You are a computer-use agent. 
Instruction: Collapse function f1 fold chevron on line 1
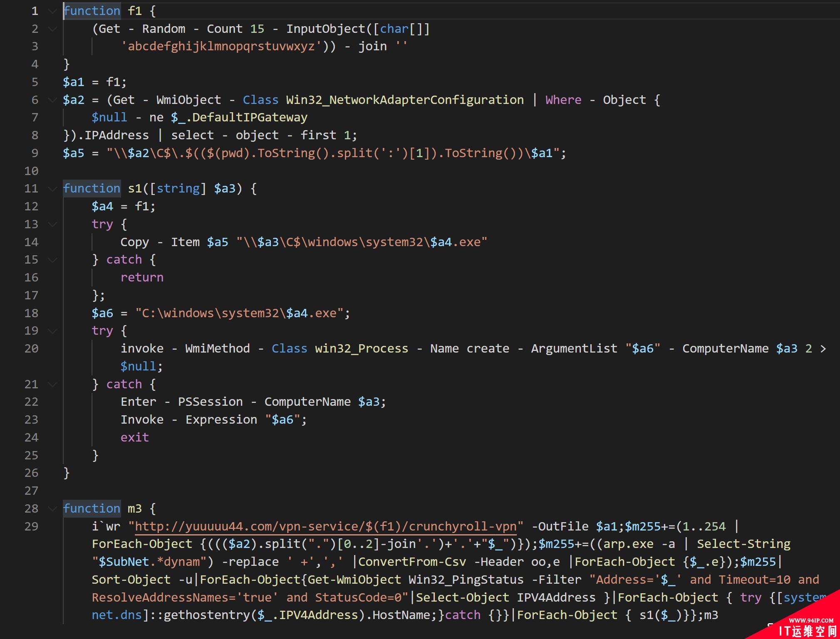[52, 11]
